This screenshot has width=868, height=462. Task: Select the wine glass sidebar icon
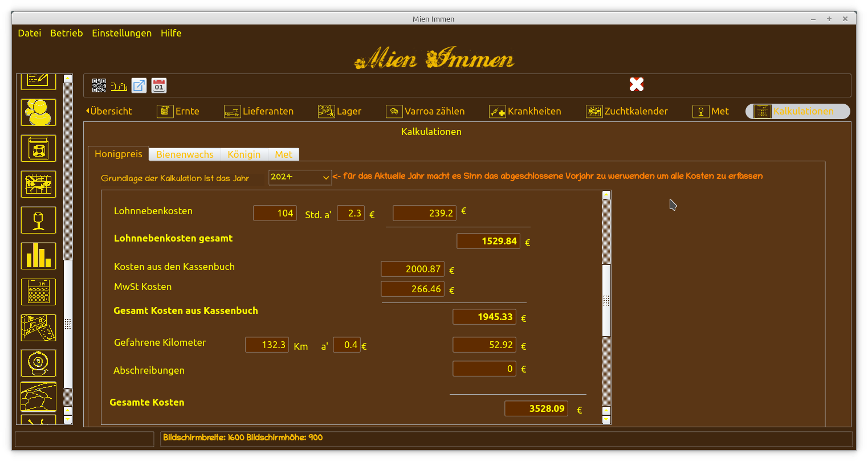coord(39,220)
